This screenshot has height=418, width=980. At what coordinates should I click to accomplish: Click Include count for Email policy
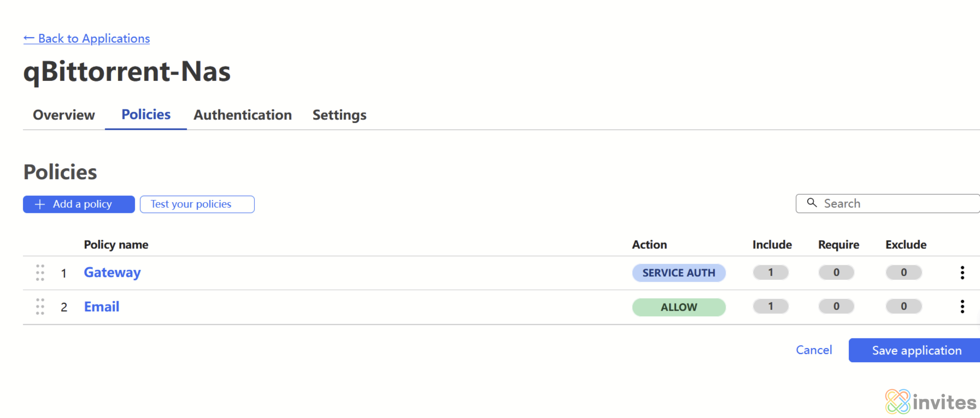point(771,306)
